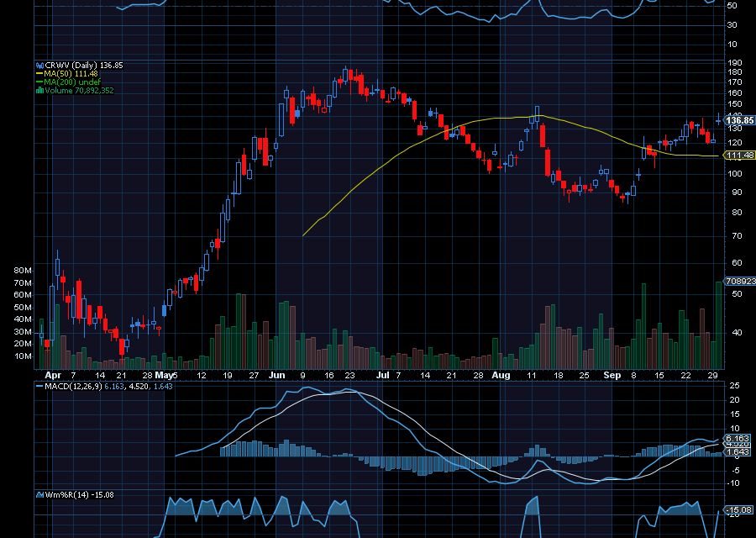Click the Jun label on the date axis
This screenshot has width=756, height=538.
tap(274, 375)
